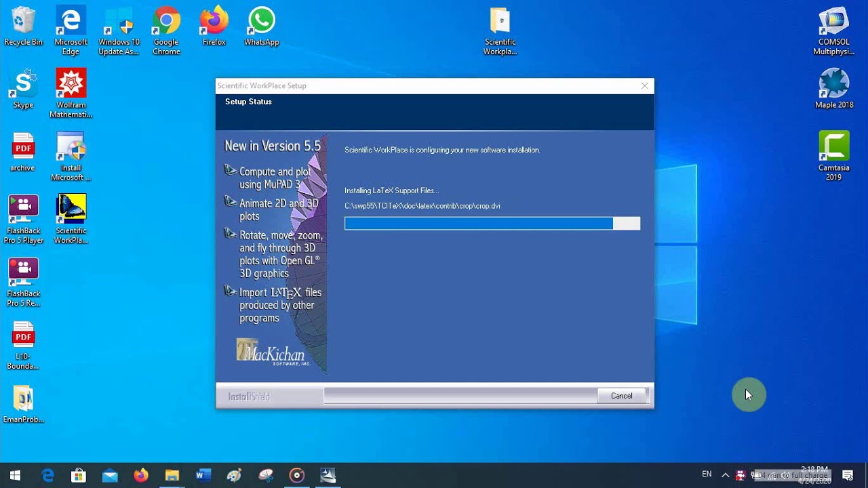Select the FlashBack Pro 5 Recorder icon

point(23,283)
